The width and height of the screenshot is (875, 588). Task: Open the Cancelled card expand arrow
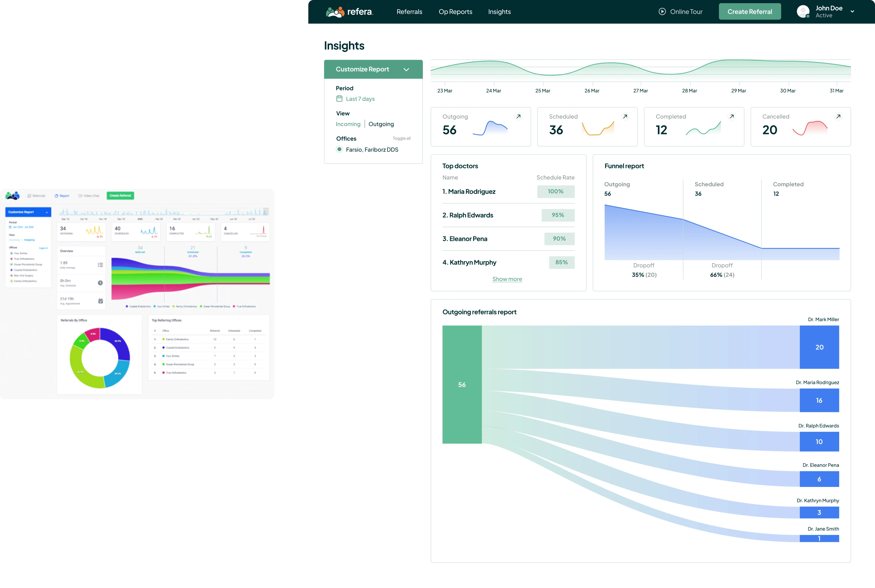point(839,117)
